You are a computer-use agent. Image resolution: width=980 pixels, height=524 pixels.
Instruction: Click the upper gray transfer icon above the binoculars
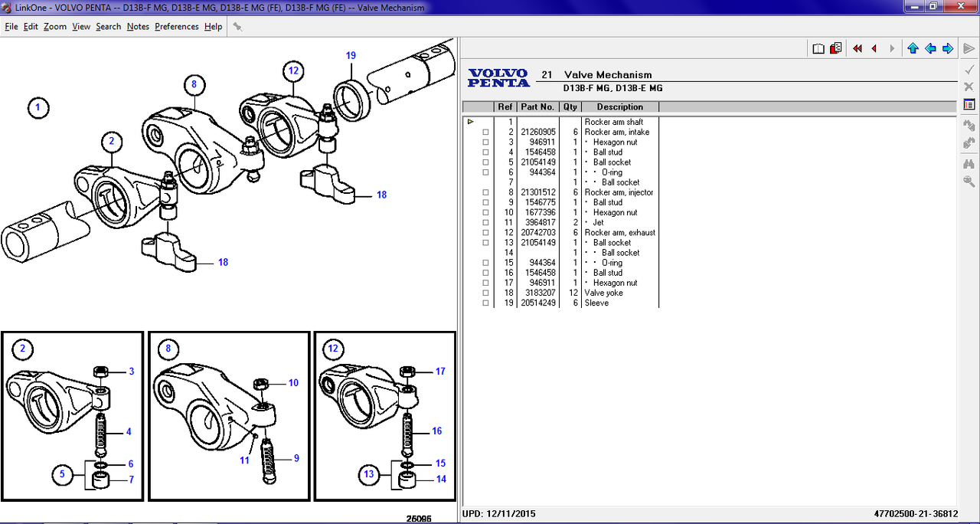pyautogui.click(x=969, y=125)
